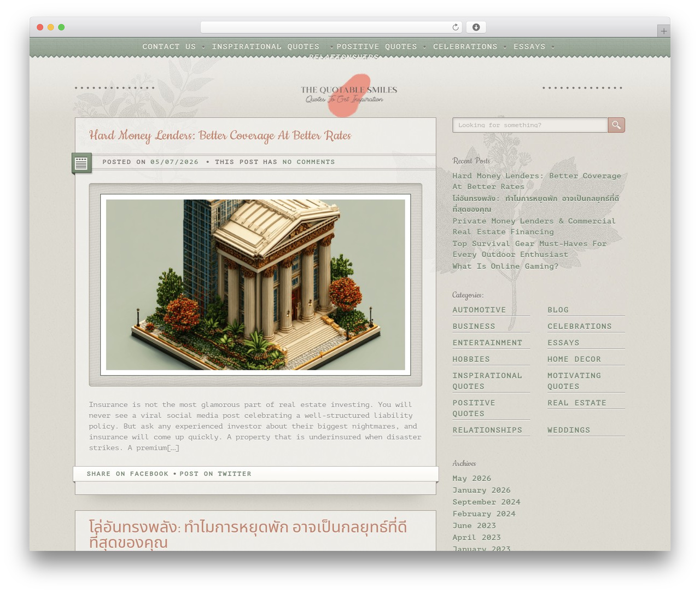The width and height of the screenshot is (700, 593).
Task: Select the Relationships category in sidebar
Action: 487,430
